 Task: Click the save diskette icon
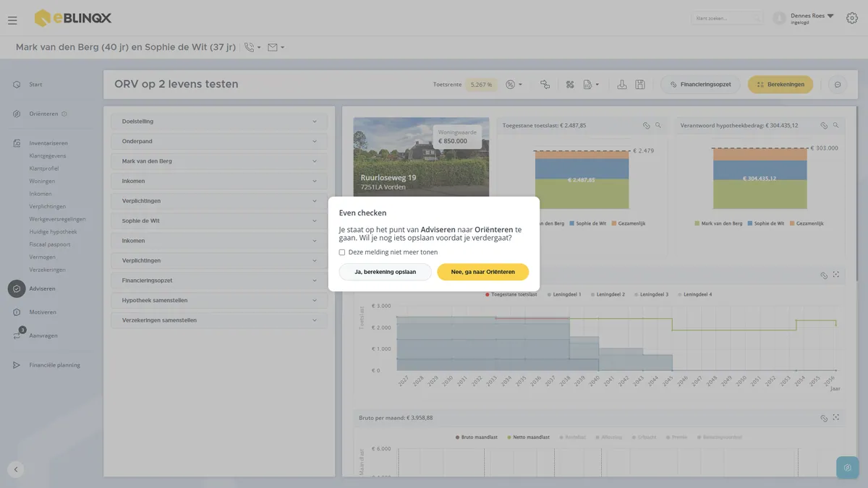[640, 85]
